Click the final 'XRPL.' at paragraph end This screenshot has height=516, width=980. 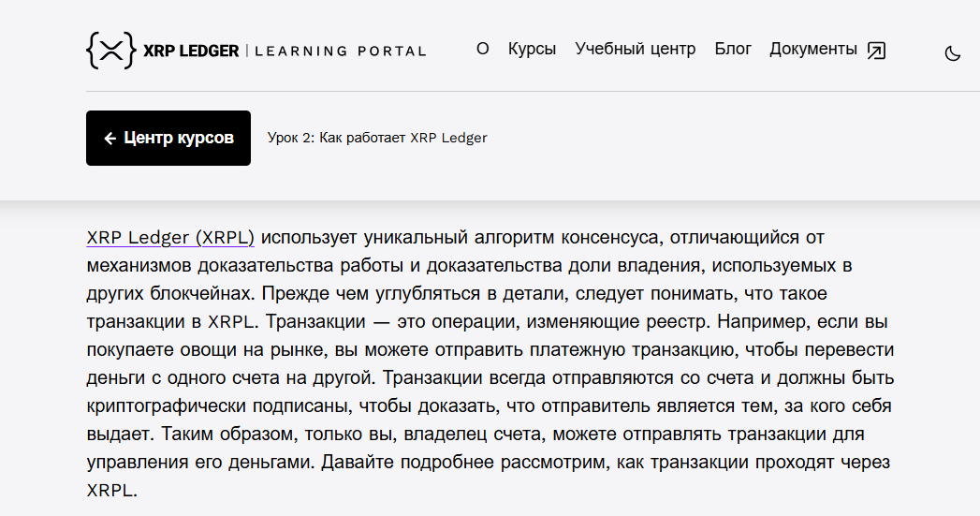[112, 491]
